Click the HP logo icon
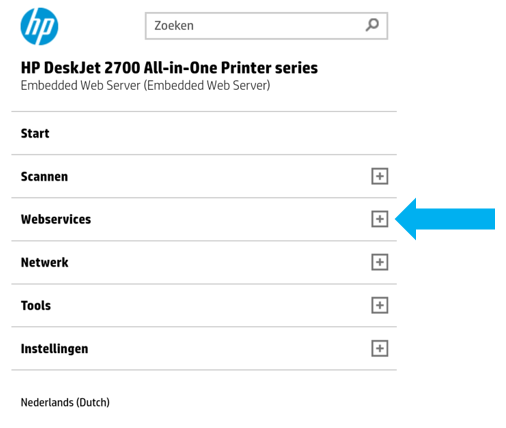 point(39,26)
